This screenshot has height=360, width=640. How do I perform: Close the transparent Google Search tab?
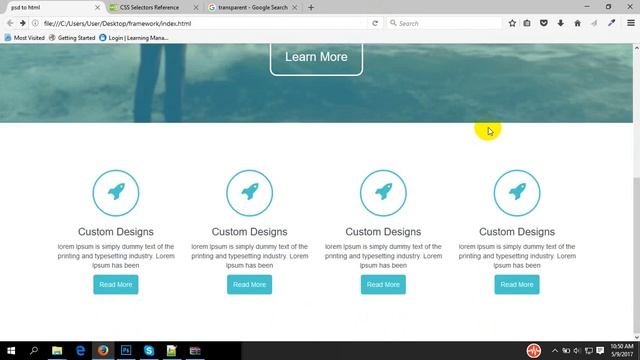294,7
